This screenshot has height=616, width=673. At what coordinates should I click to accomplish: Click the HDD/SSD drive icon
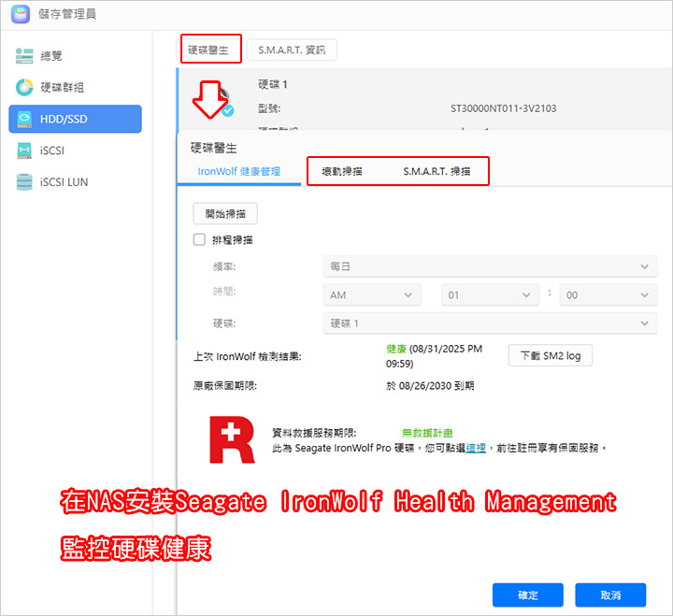point(24,119)
